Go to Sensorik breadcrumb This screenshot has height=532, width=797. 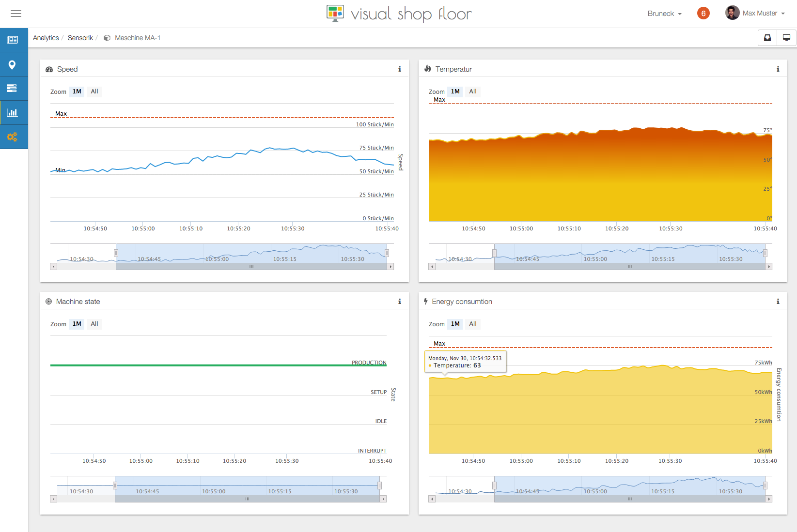coord(80,38)
